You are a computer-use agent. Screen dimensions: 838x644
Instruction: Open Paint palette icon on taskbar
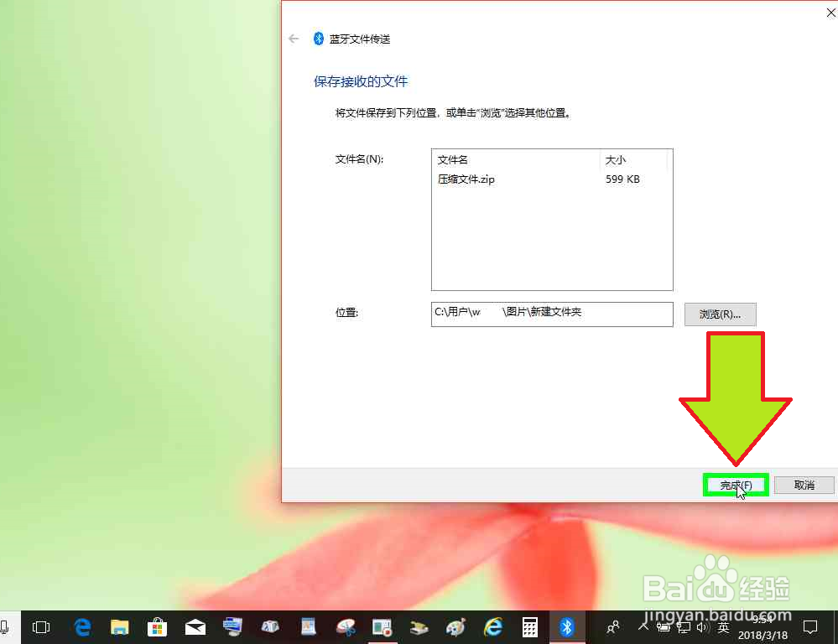[455, 627]
